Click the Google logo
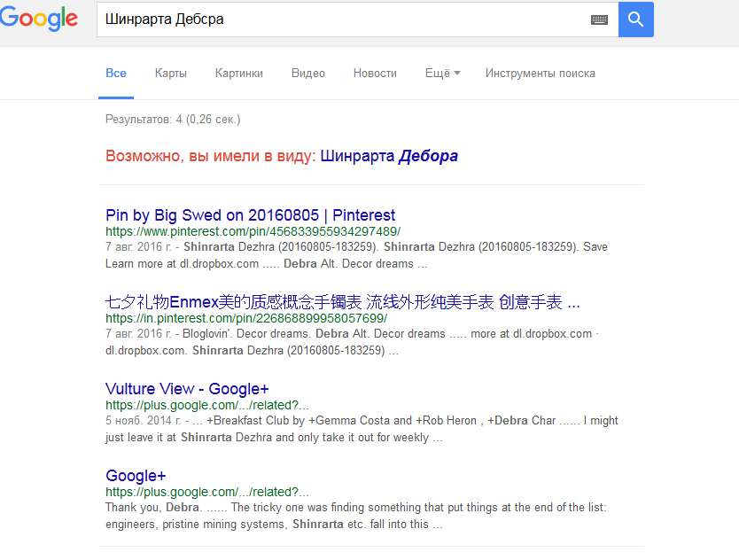Screen dimensions: 739x560 [39, 19]
